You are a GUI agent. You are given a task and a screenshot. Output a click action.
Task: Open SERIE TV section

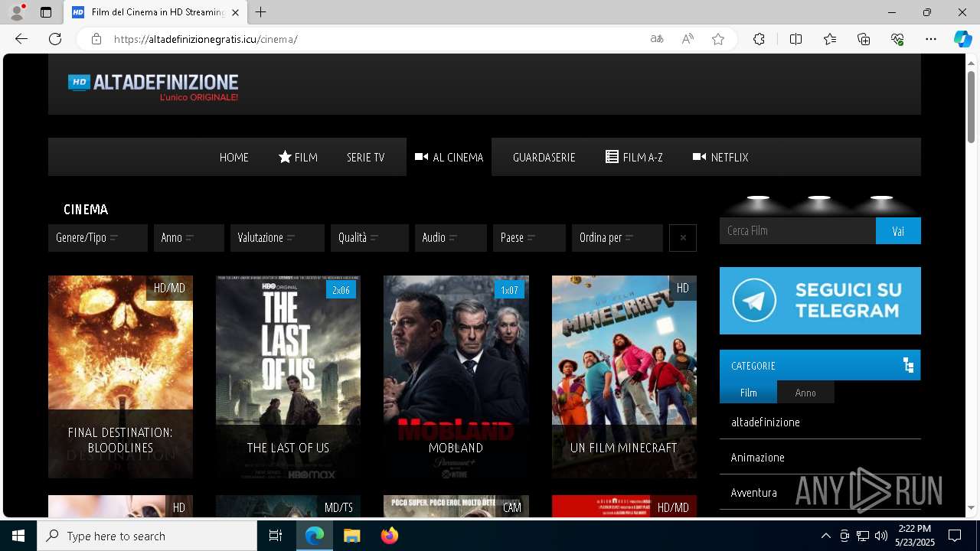pos(365,157)
